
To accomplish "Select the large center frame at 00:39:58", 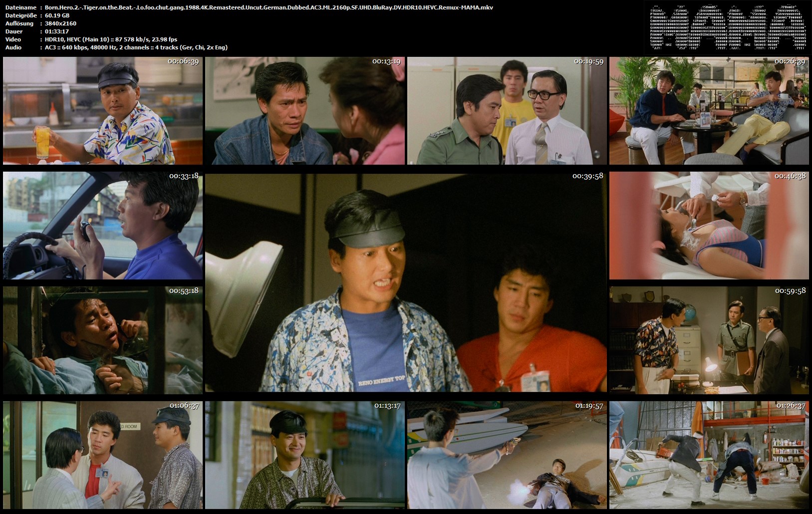I will click(406, 283).
